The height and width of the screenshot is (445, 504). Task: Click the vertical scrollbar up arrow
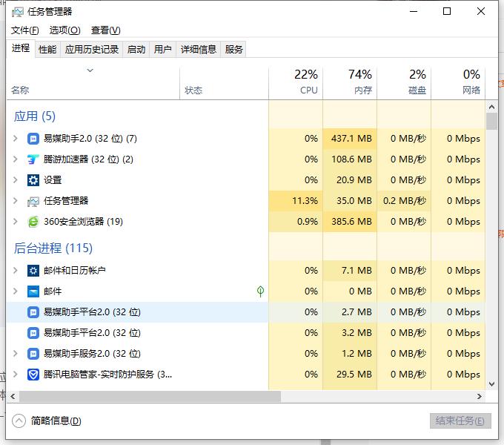pyautogui.click(x=491, y=107)
